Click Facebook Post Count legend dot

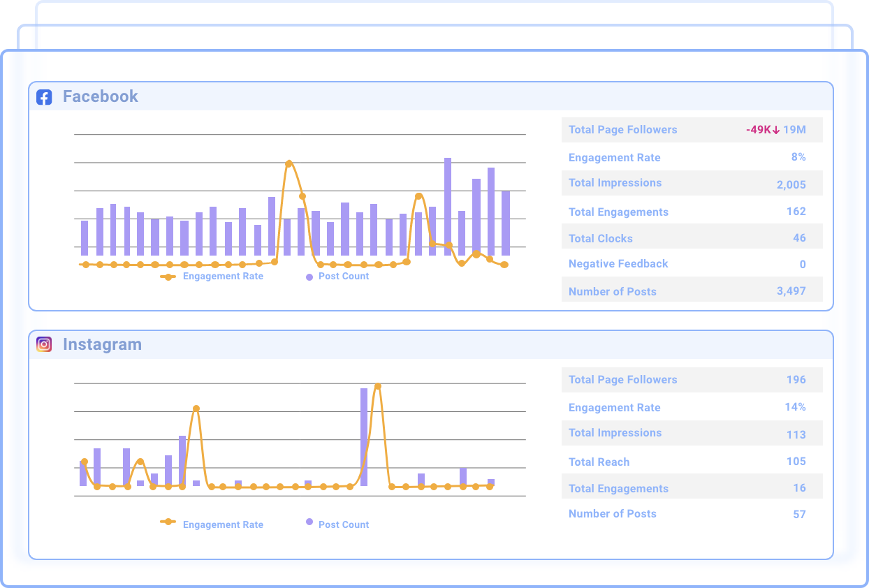click(x=309, y=277)
